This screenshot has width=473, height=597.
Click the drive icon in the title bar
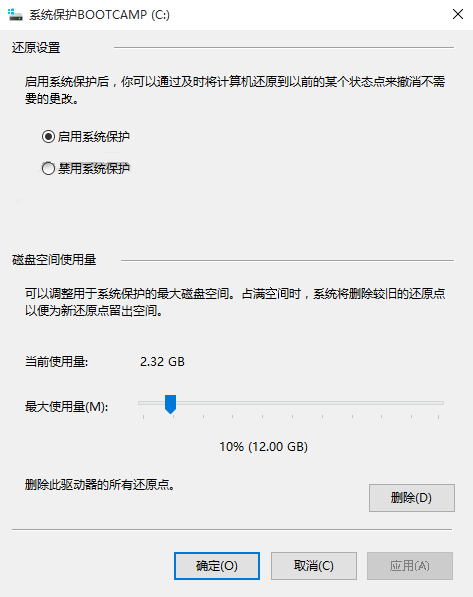click(15, 14)
